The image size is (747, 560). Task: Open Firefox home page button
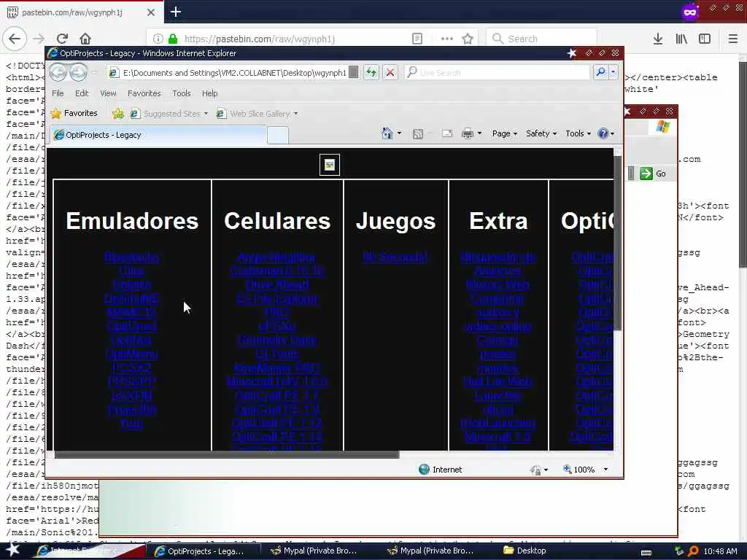coord(85,39)
